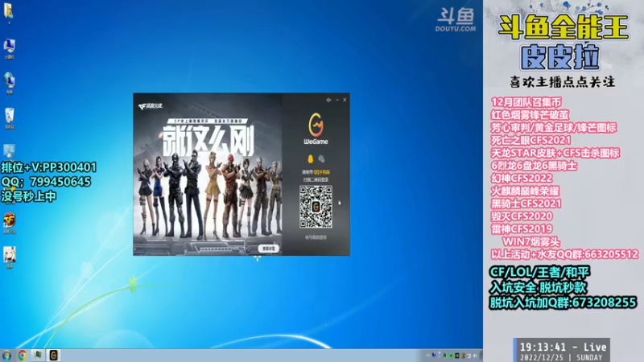Switch to account password login link
Screen dimensions: 644x362
[x=316, y=237]
